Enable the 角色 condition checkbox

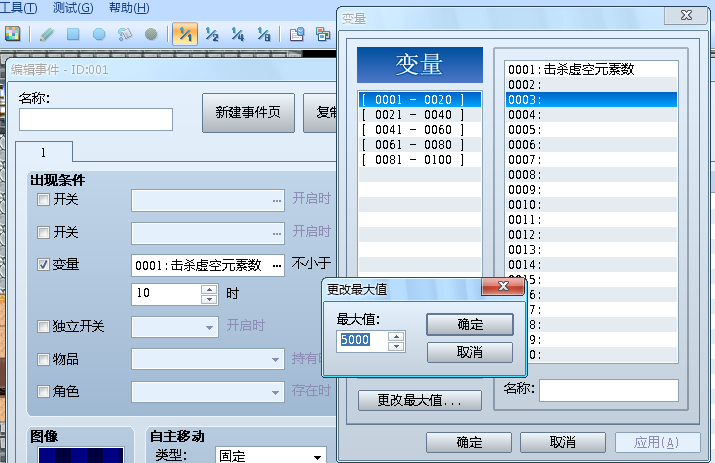43,391
